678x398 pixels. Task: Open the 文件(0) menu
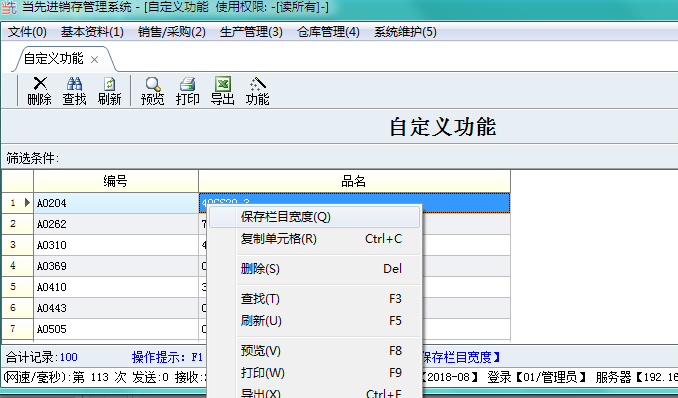tap(27, 32)
